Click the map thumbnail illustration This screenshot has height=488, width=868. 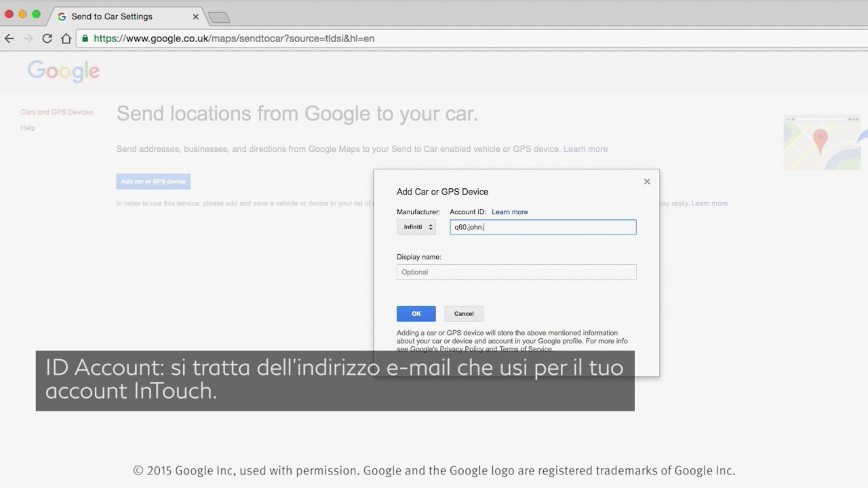[822, 142]
